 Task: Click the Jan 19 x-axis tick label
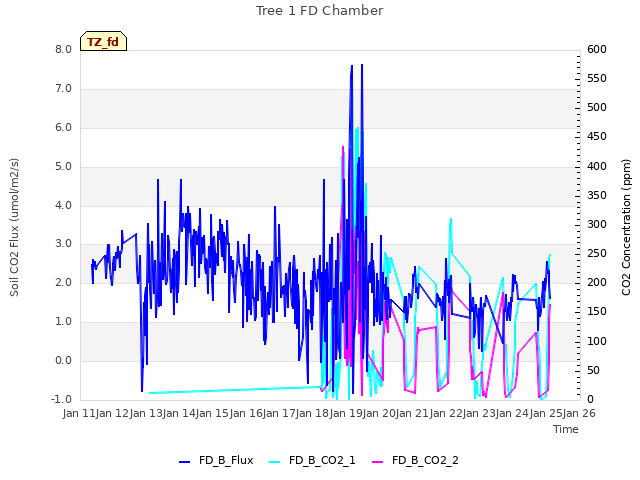tap(346, 413)
